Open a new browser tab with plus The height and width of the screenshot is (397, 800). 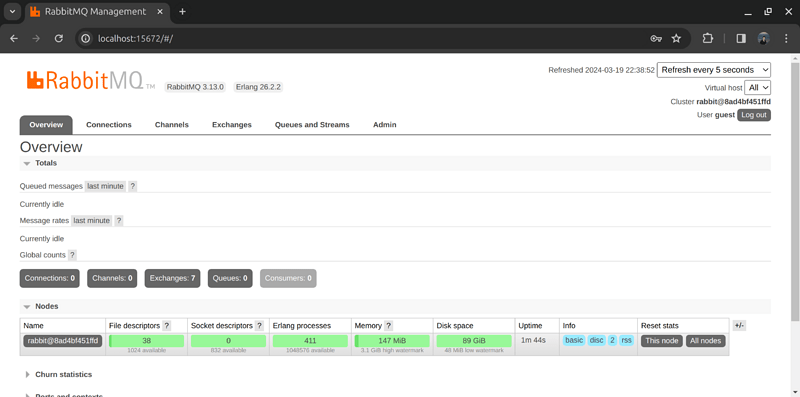click(182, 12)
